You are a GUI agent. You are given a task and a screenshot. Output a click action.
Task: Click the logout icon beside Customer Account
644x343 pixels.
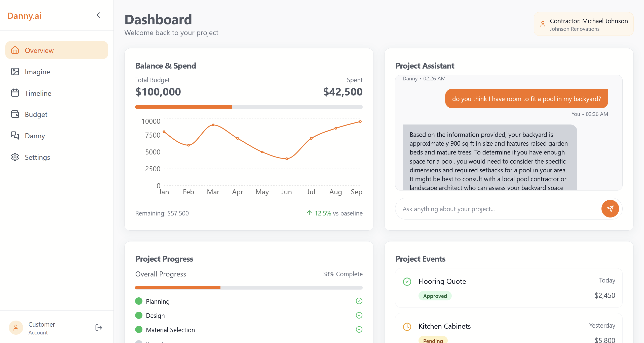click(99, 327)
